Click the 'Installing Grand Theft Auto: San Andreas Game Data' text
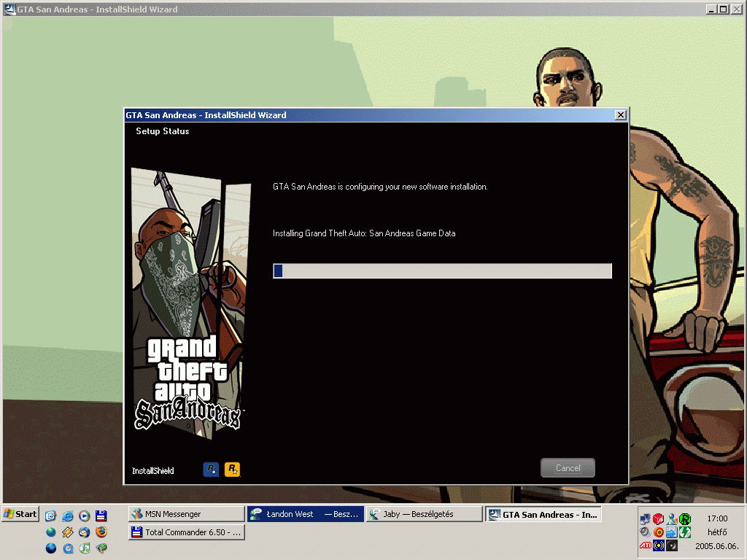The image size is (747, 560). click(364, 233)
